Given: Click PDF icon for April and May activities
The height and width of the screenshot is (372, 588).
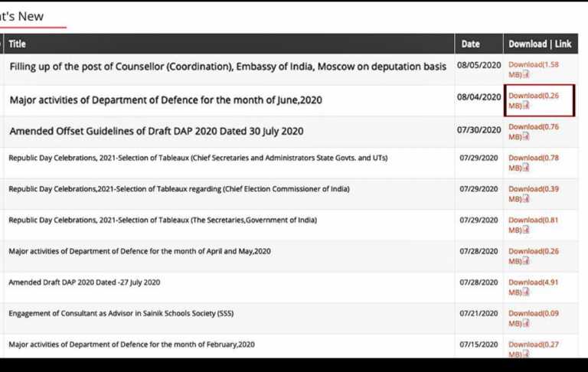Looking at the screenshot, I should 526,261.
